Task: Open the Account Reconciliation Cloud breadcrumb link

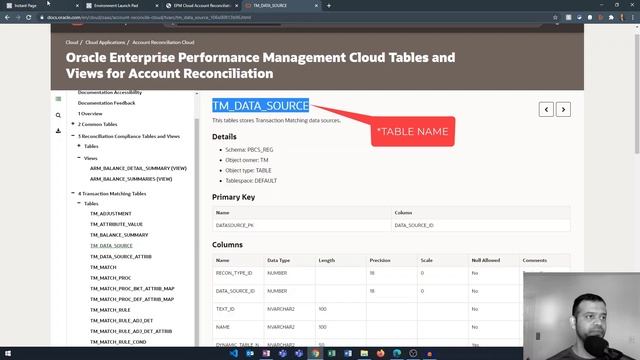Action: [x=163, y=42]
